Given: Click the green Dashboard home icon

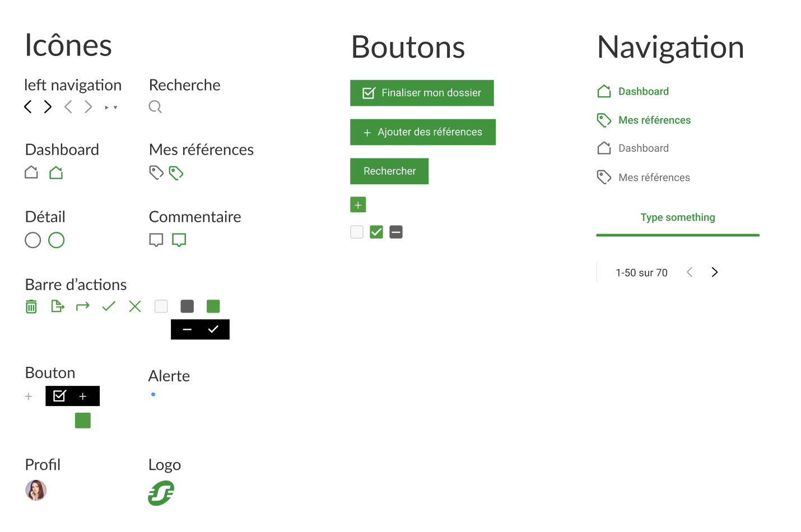Looking at the screenshot, I should click(x=55, y=172).
